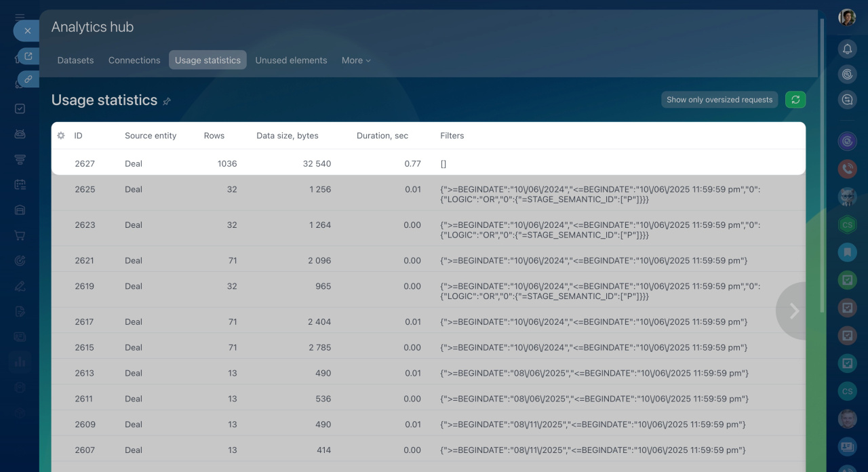Sort by Duration, sec column header

click(382, 136)
